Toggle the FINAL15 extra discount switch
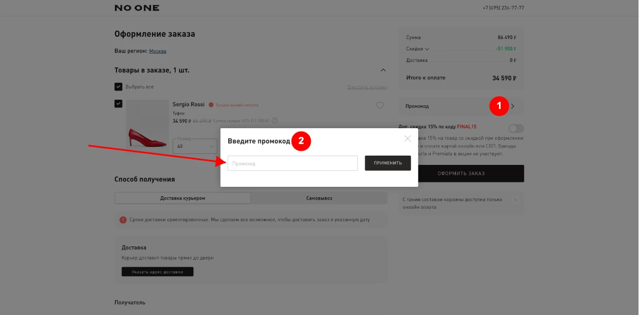The height and width of the screenshot is (315, 644). [x=515, y=128]
